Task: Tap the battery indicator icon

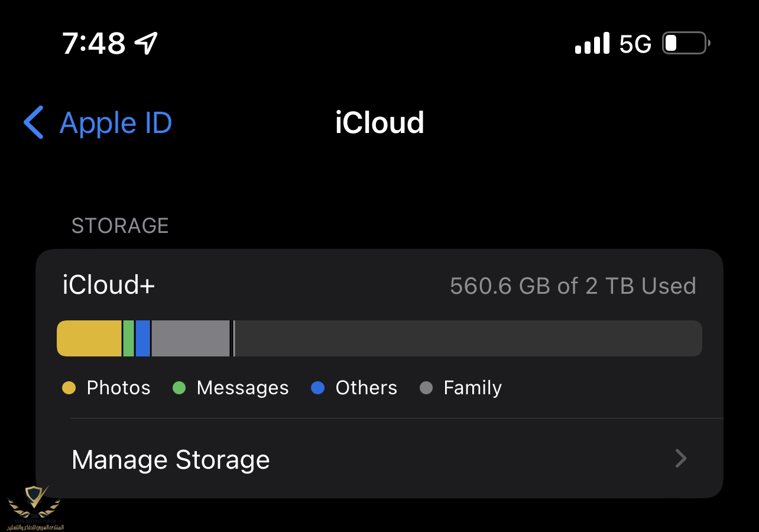Action: (x=686, y=43)
